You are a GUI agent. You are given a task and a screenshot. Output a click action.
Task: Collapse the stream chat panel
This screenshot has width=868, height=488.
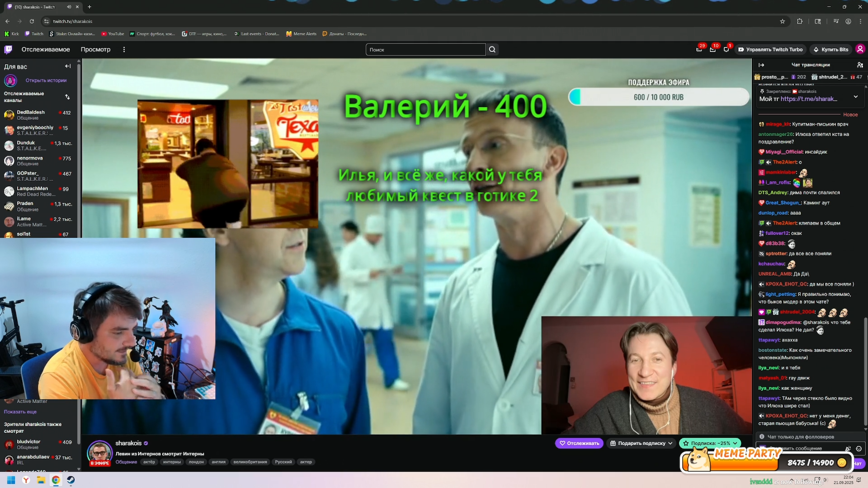click(x=761, y=65)
